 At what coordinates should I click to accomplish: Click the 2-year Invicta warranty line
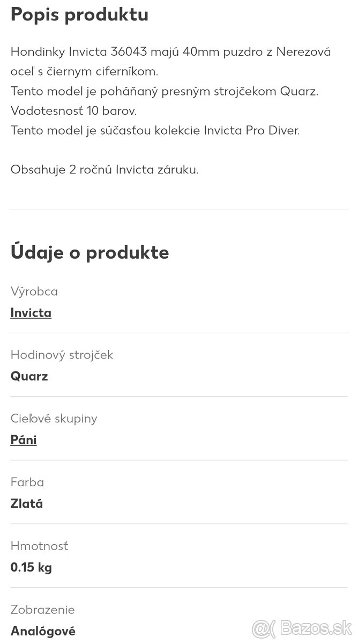click(105, 170)
